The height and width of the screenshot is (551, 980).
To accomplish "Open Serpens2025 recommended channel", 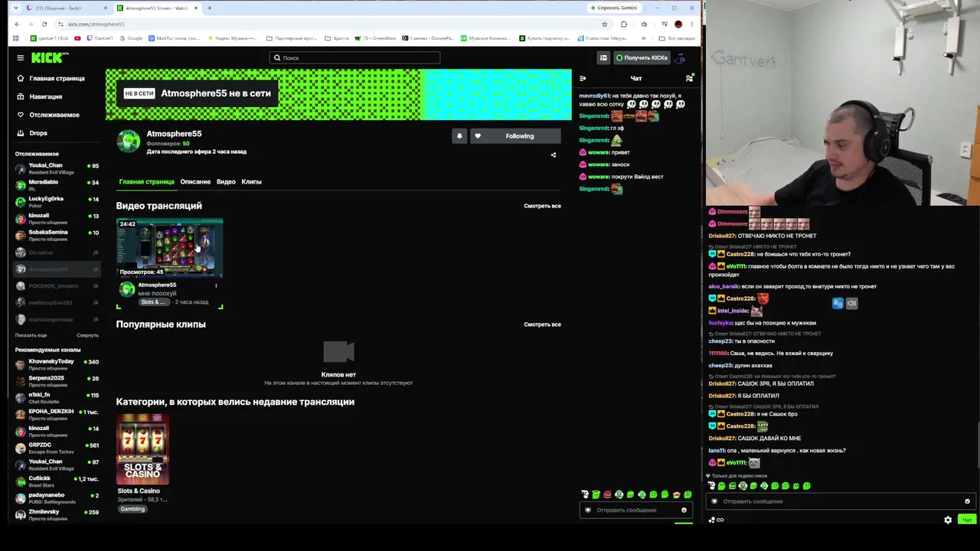I will click(x=57, y=381).
